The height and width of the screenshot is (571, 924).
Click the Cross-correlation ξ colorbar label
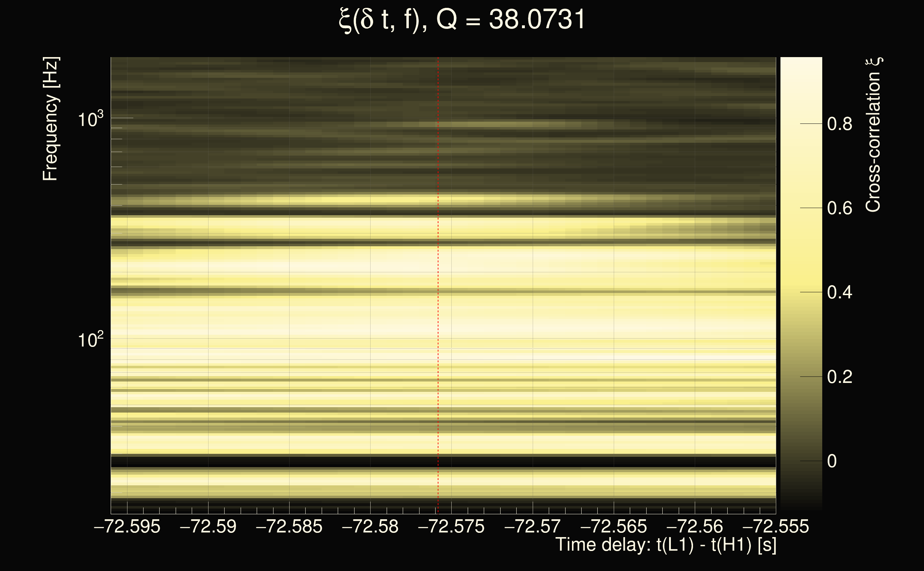coord(873,135)
